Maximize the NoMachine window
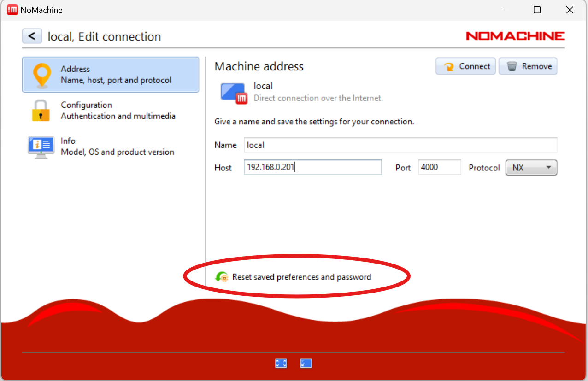 click(537, 10)
